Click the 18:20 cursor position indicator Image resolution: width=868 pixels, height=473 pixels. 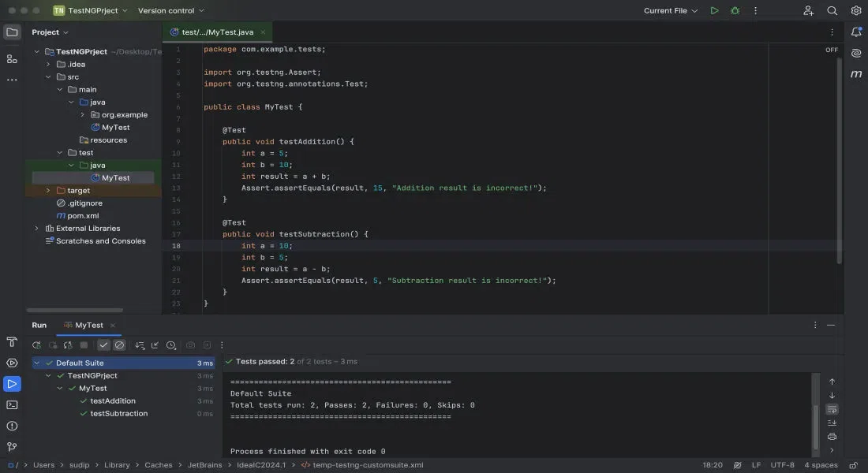point(713,465)
